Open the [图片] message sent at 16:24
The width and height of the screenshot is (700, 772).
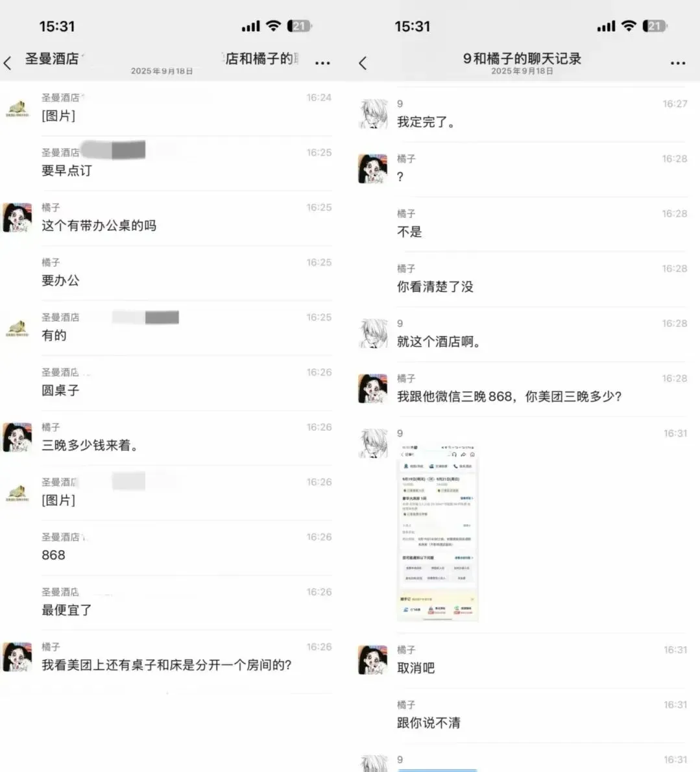[58, 115]
